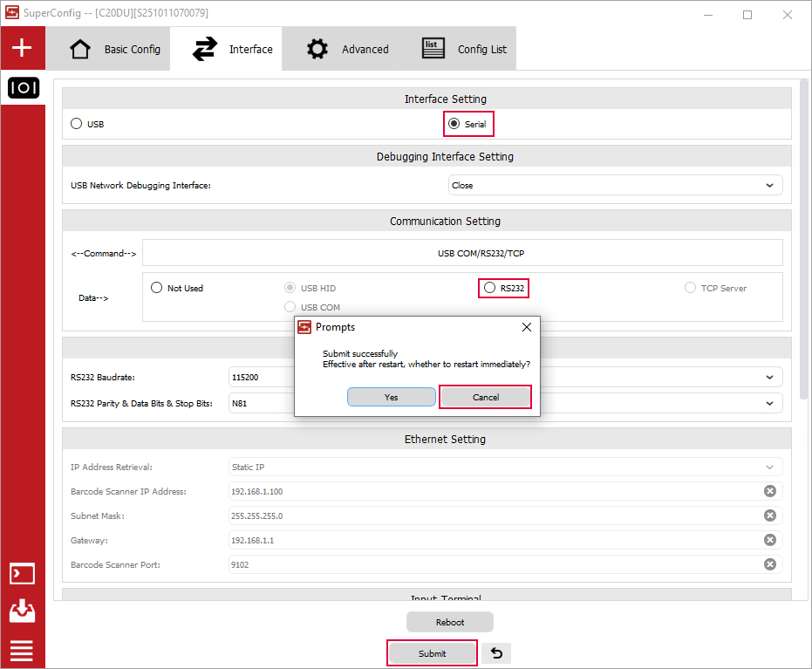Click the vertical scrollbar on the right
The height and width of the screenshot is (669, 812).
point(802,236)
